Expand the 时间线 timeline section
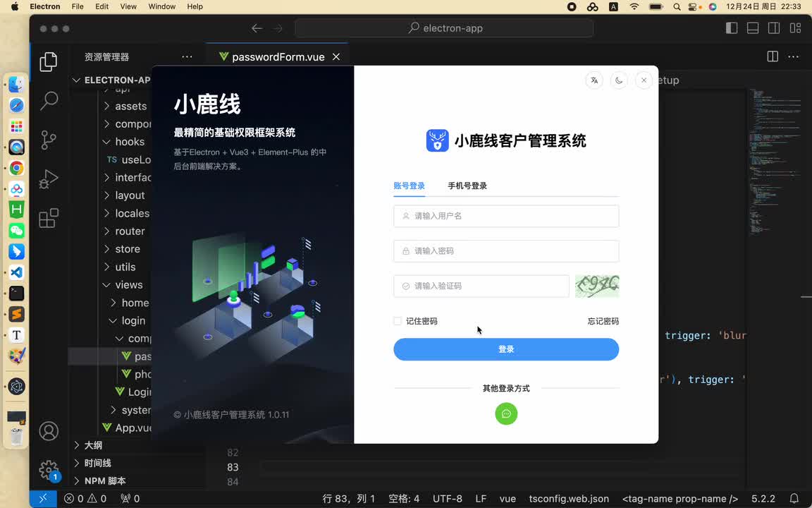The image size is (812, 508). click(97, 463)
